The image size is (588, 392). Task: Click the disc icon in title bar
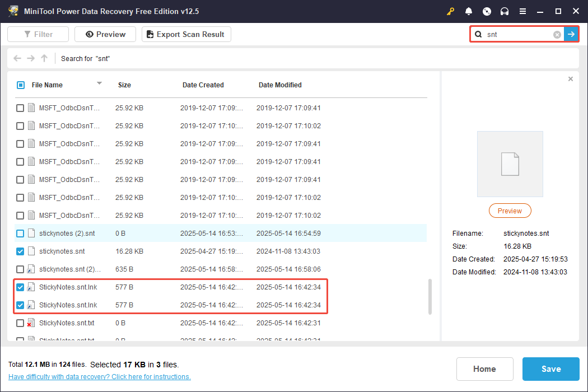(487, 11)
